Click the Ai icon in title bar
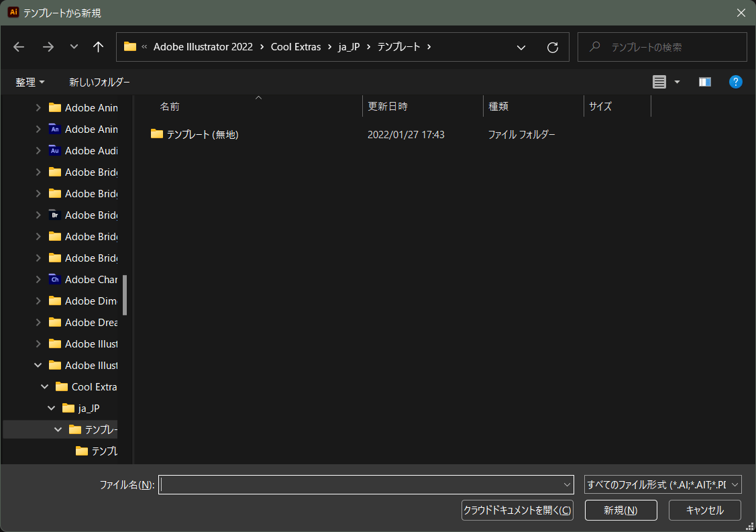 click(x=13, y=13)
